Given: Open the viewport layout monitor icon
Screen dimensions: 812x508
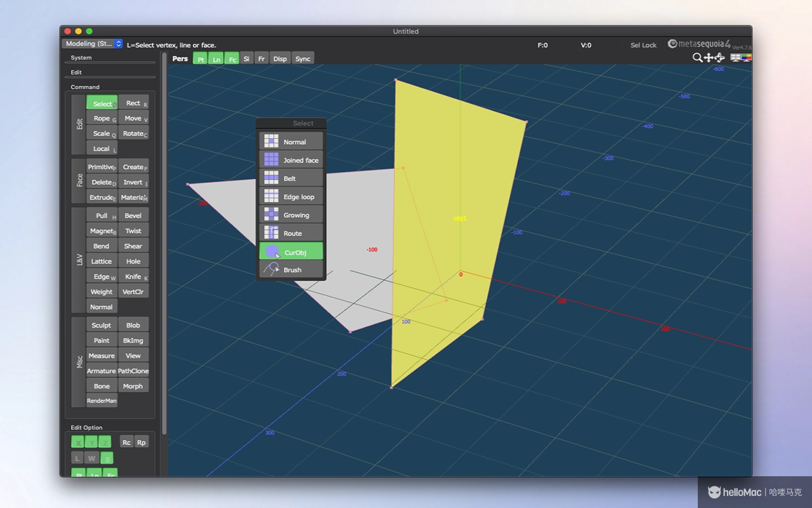Looking at the screenshot, I should (735, 58).
